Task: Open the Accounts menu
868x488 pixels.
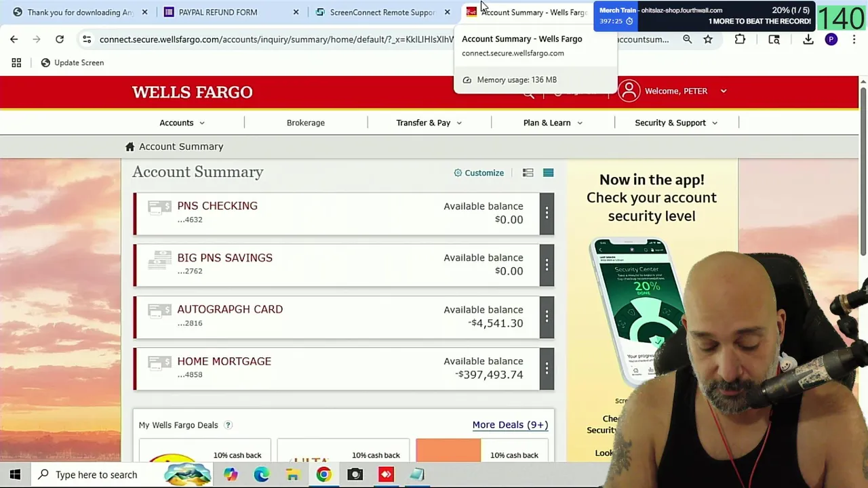Action: click(x=182, y=123)
